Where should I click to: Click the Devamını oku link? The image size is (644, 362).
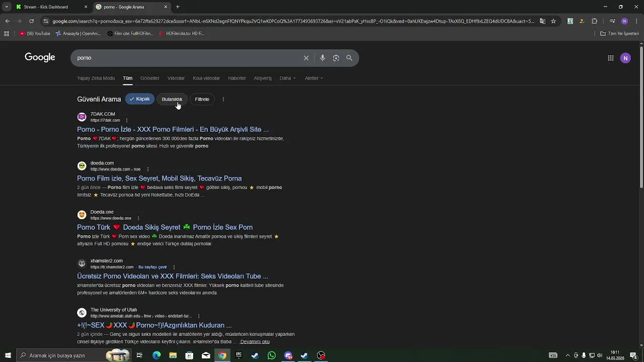[x=255, y=342]
